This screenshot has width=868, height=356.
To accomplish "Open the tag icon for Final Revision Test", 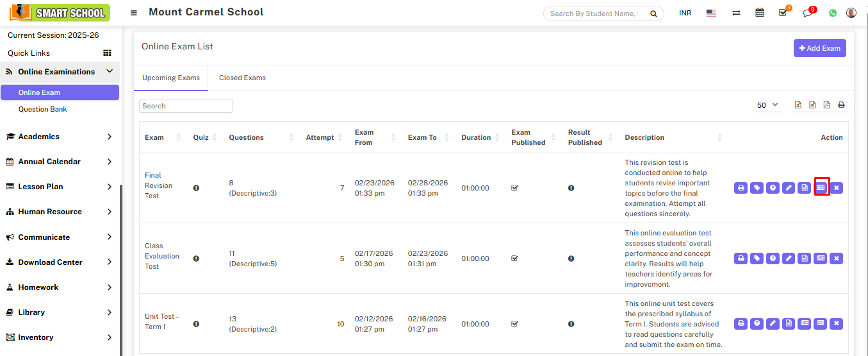I will click(x=757, y=188).
